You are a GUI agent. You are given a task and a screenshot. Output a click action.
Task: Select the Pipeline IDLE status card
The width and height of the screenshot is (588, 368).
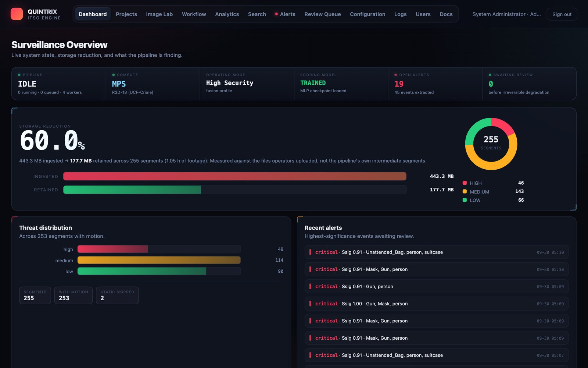pos(59,84)
